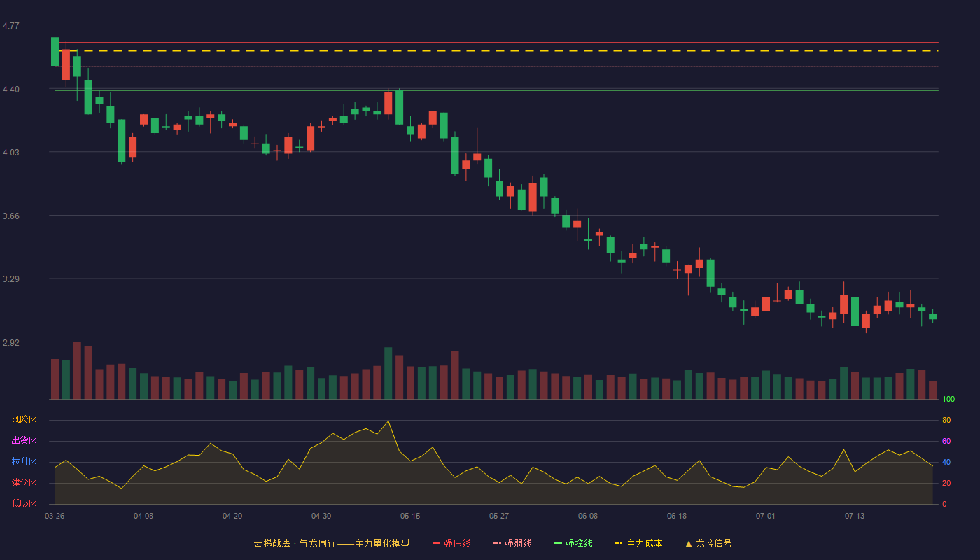
Task: Click the 03-26 date label
Action: pyautogui.click(x=55, y=516)
